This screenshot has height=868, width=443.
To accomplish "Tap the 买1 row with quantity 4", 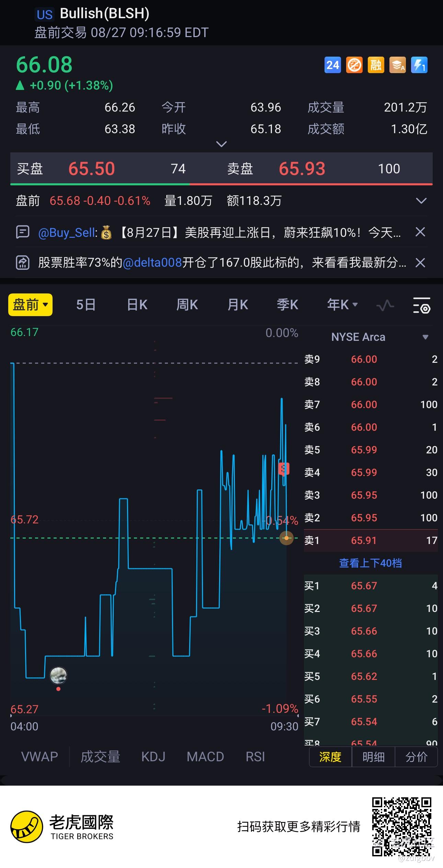I will click(371, 586).
